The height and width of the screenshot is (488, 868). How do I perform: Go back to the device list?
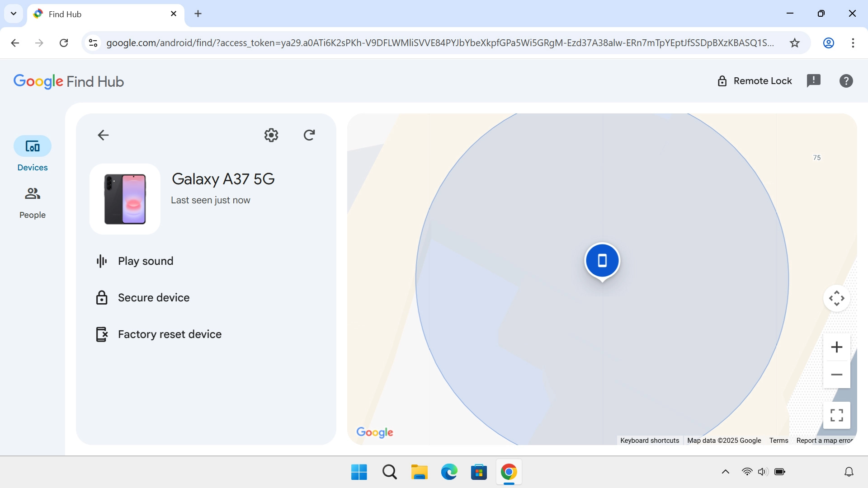(103, 135)
